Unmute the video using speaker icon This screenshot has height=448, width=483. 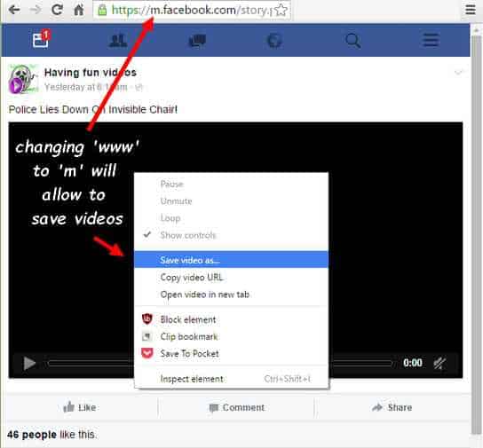click(x=439, y=363)
